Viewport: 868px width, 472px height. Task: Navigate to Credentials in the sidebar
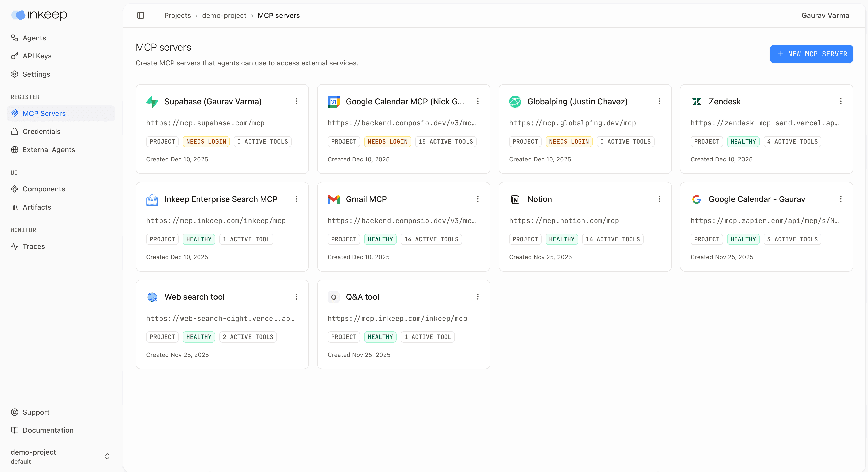pyautogui.click(x=41, y=131)
